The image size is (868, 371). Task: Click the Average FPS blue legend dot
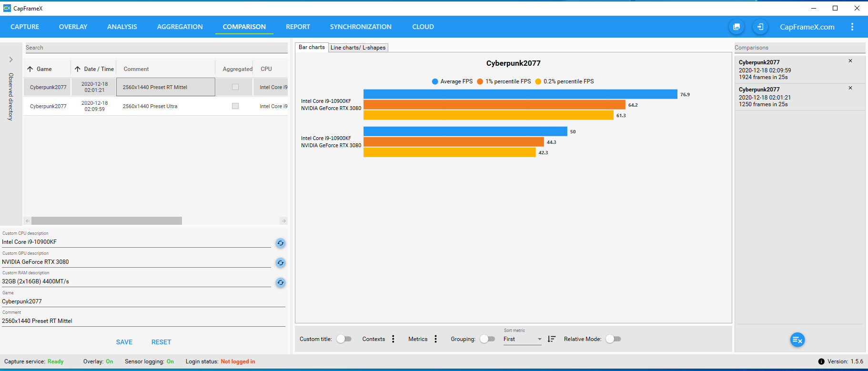click(435, 81)
